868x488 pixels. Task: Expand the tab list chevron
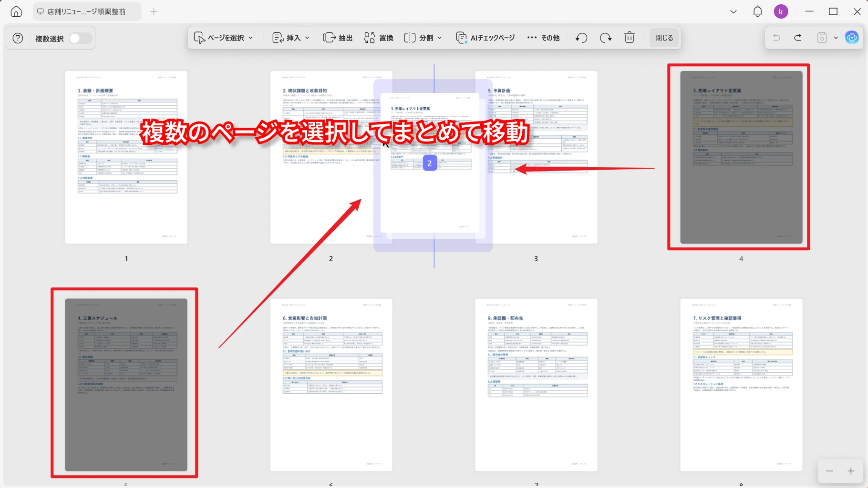click(734, 11)
